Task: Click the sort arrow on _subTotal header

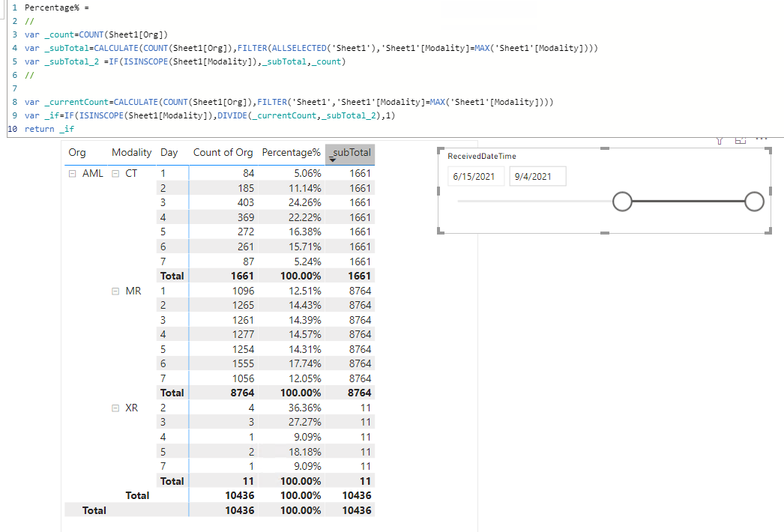Action: pyautogui.click(x=332, y=160)
